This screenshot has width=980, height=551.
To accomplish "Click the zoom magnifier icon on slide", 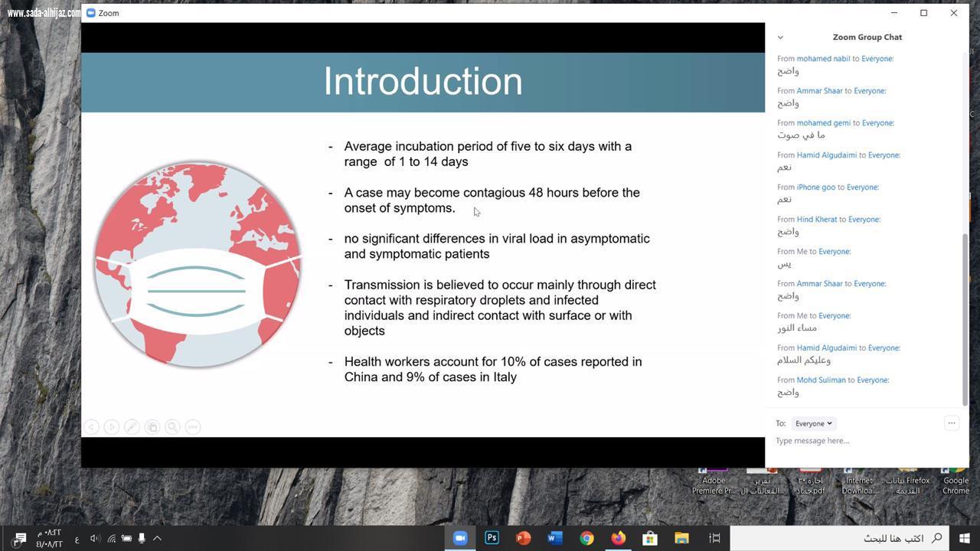I will (172, 427).
